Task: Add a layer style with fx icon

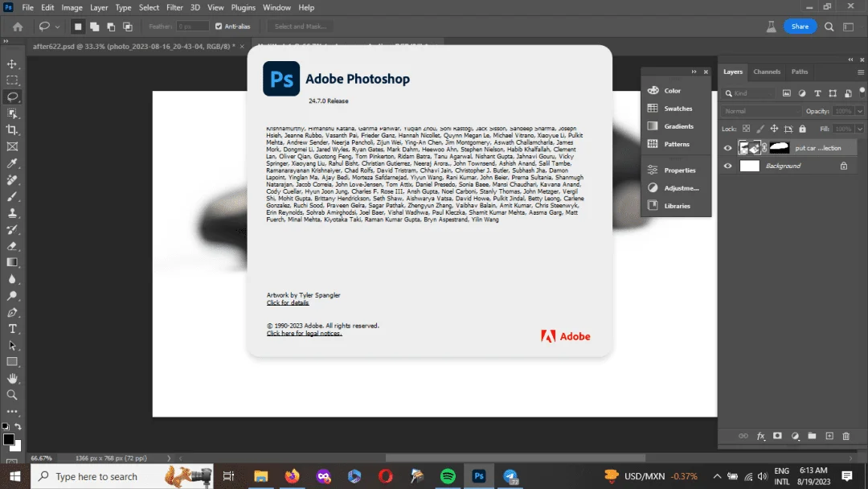Action: [x=760, y=437]
